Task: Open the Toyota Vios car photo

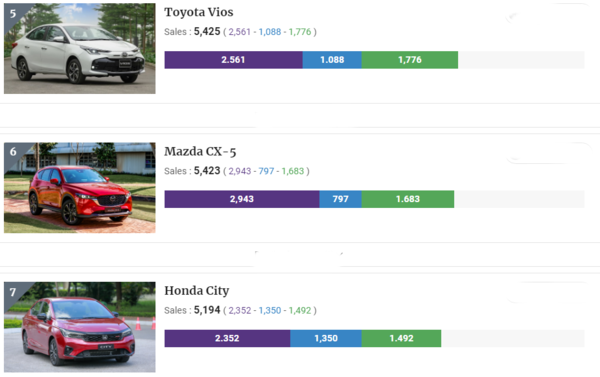Action: (80, 49)
